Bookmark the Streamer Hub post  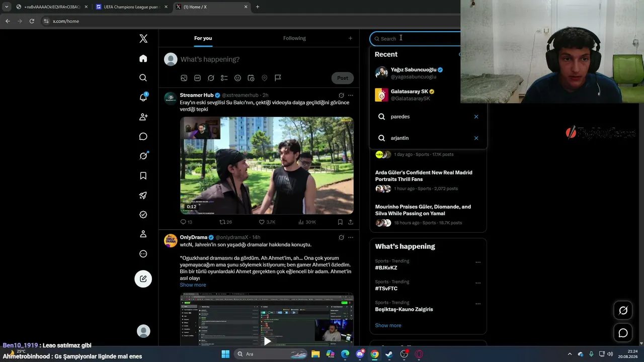pos(340,222)
